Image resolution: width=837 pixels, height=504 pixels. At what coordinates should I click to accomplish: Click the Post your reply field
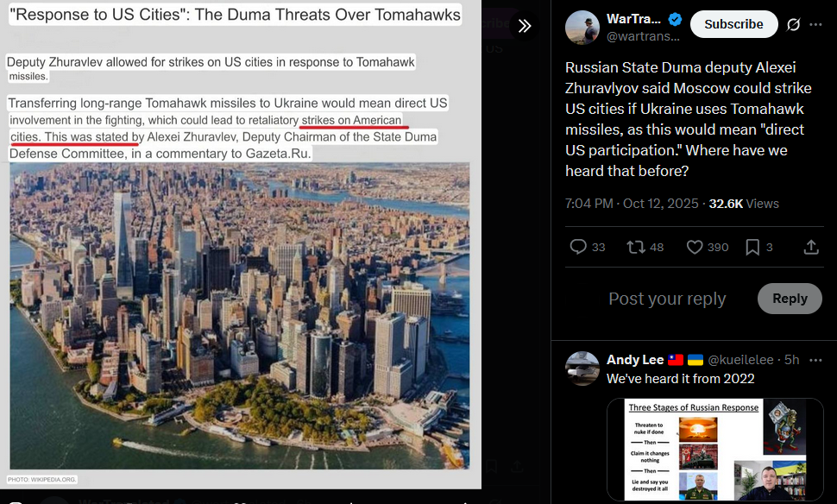point(667,299)
